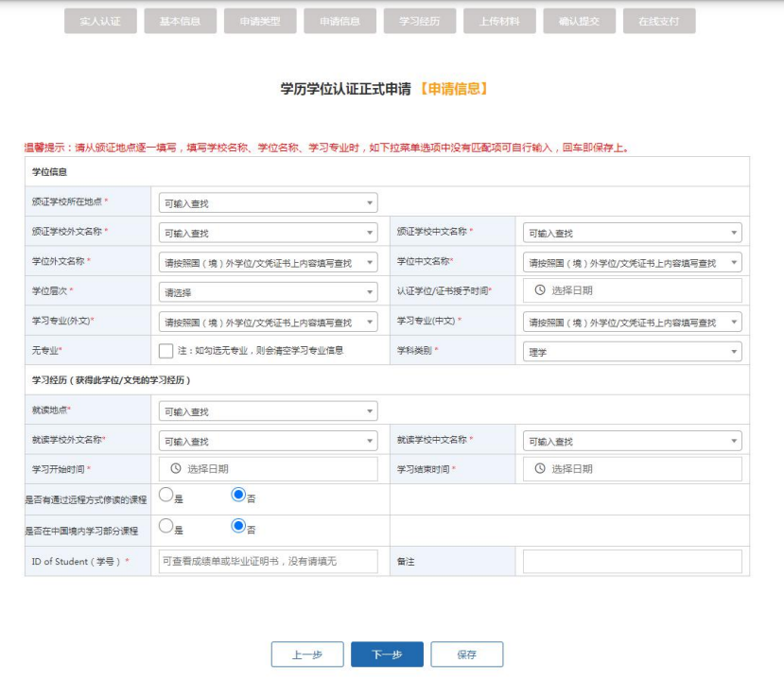
Task: Switch to the 实人认证 step tab
Action: [x=100, y=21]
